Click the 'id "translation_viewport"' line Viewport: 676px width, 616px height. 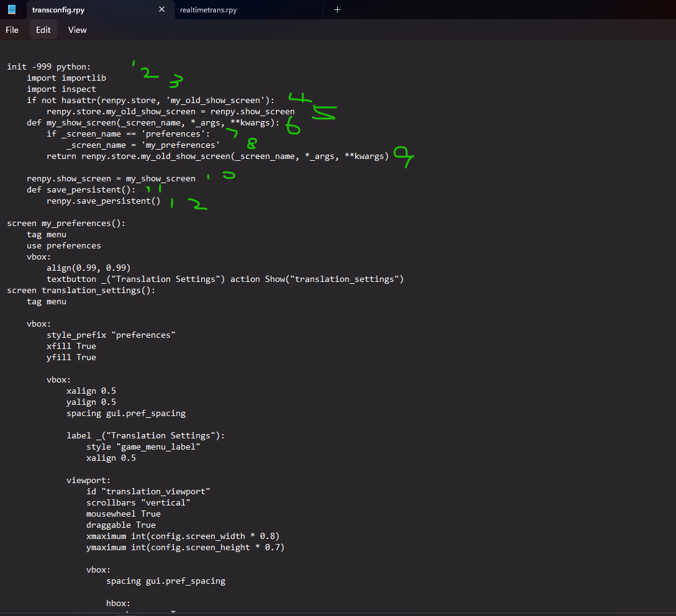[x=148, y=492]
